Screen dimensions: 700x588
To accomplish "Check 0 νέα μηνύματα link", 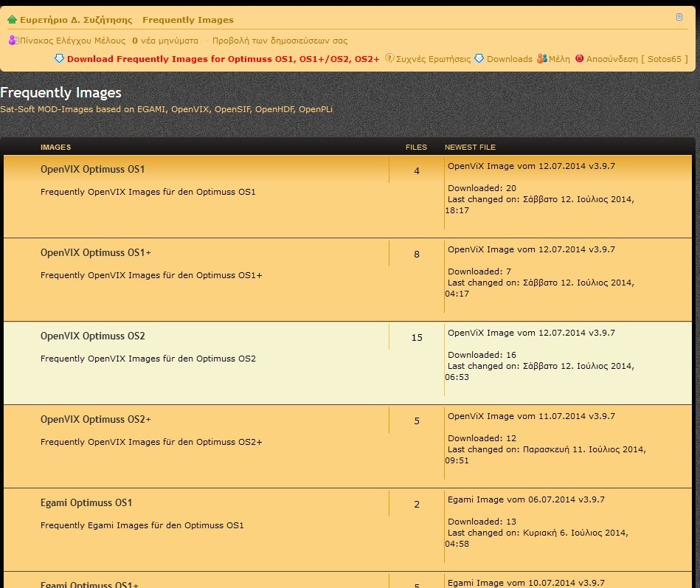I will pos(165,41).
